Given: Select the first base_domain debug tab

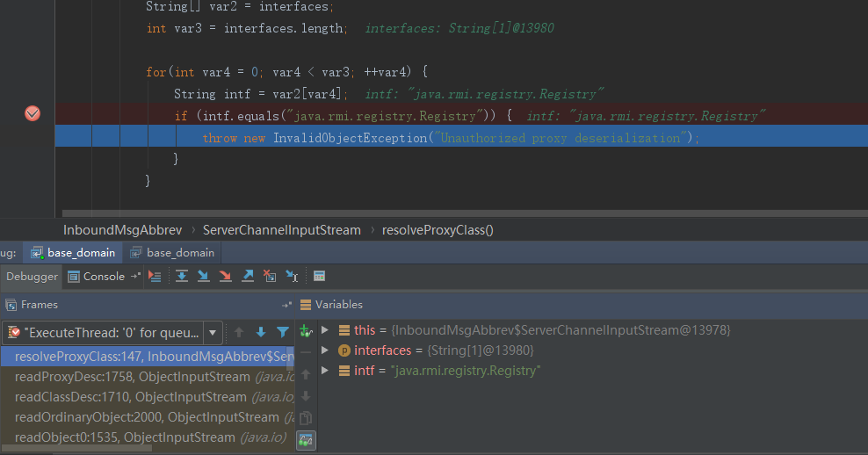Looking at the screenshot, I should click(73, 253).
